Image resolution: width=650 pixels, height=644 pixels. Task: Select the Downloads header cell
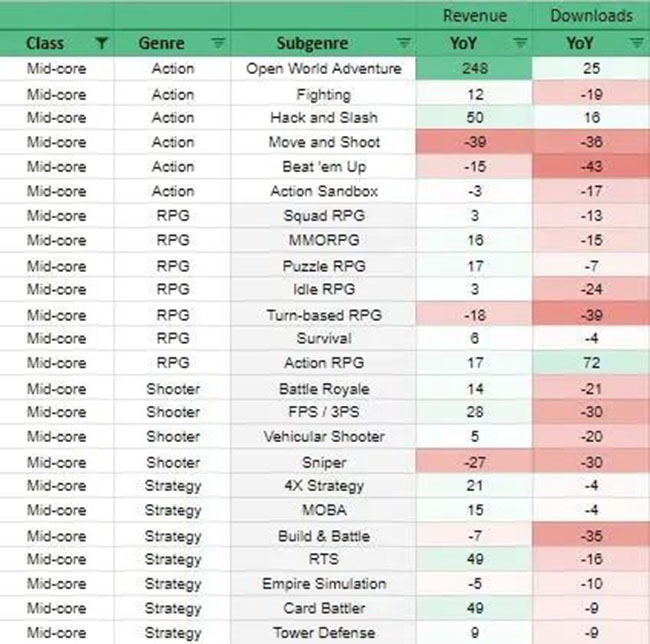click(x=591, y=16)
